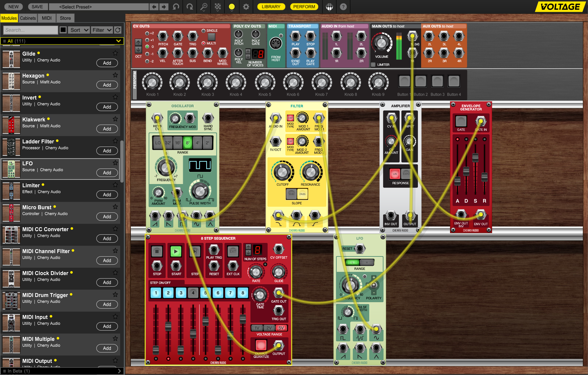
Task: Open the LIBRARY panel
Action: coord(271,7)
